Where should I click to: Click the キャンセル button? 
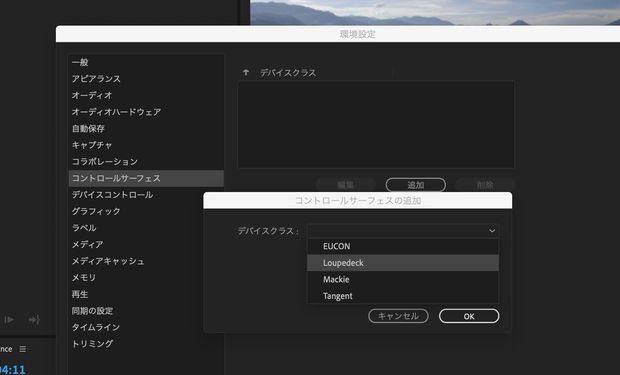398,316
